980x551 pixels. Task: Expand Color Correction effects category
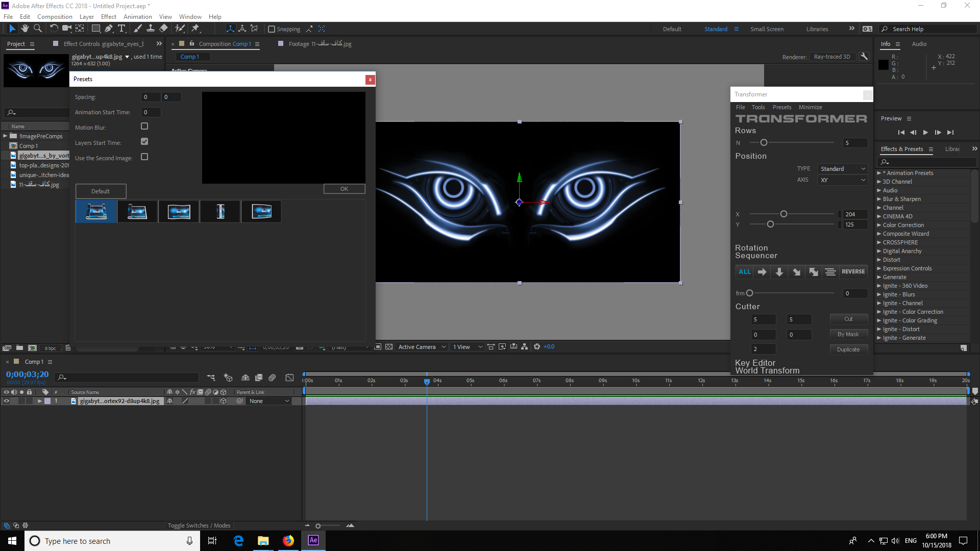point(879,225)
